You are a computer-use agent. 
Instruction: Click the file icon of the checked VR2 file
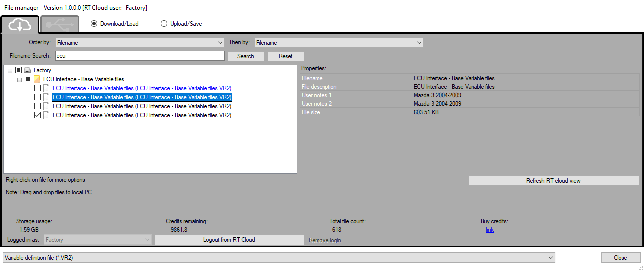click(x=46, y=115)
